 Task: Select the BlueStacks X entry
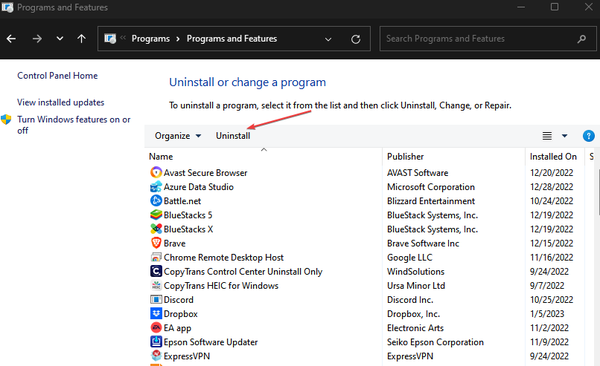188,229
